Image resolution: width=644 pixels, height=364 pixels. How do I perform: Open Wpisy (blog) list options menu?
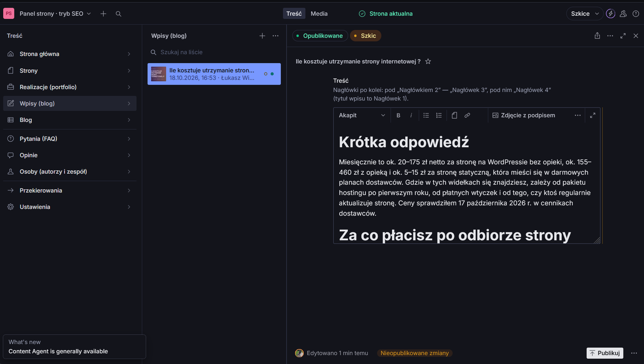(275, 36)
